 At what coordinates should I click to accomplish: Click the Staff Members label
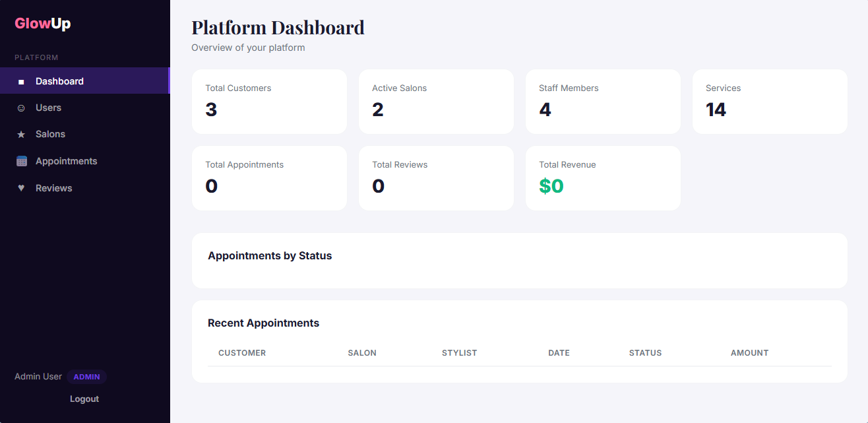click(569, 88)
